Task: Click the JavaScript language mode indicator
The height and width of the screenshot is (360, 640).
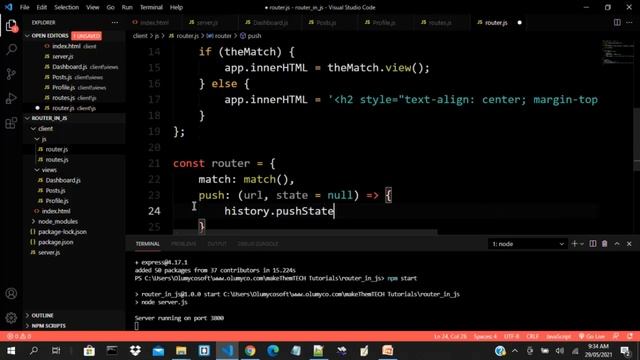Action: click(x=558, y=336)
